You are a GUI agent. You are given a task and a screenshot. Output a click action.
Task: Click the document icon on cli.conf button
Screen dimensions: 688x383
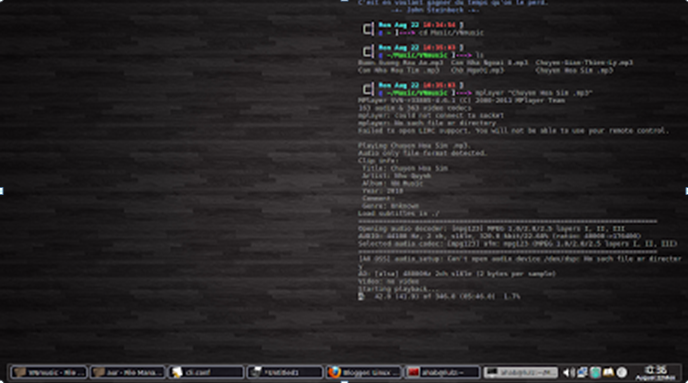(x=177, y=372)
